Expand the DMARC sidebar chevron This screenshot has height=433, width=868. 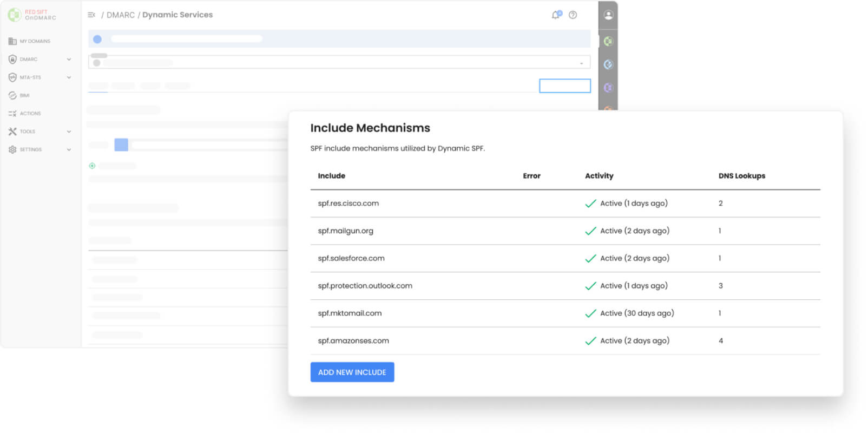pos(69,60)
